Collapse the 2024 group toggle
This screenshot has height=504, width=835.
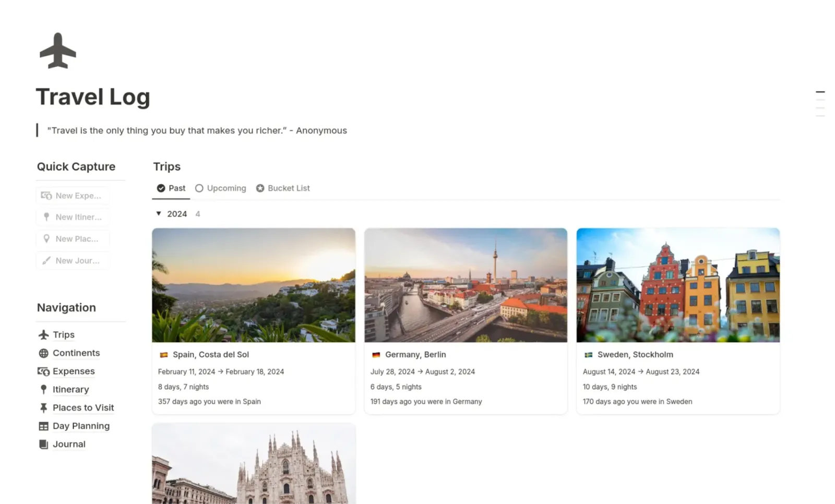pyautogui.click(x=159, y=214)
